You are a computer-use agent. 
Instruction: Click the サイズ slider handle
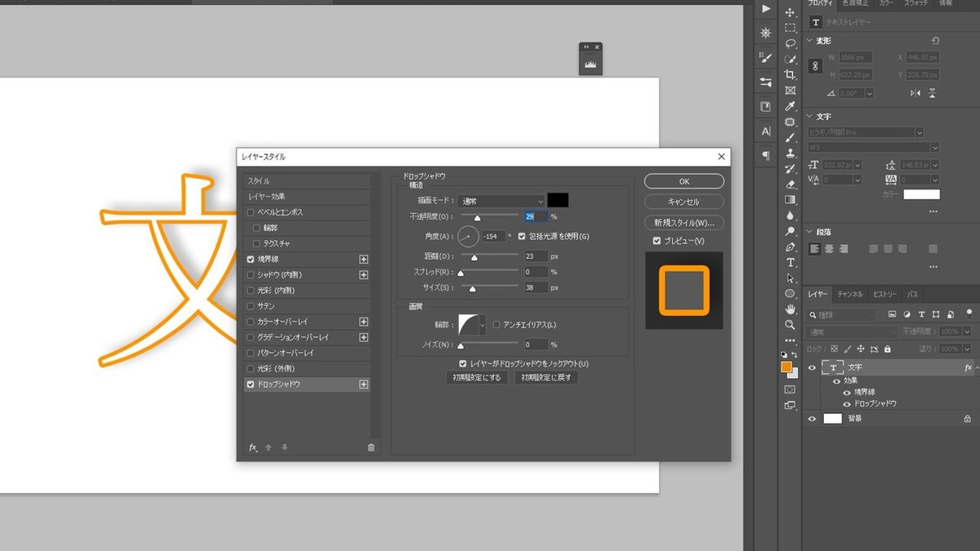pos(472,289)
